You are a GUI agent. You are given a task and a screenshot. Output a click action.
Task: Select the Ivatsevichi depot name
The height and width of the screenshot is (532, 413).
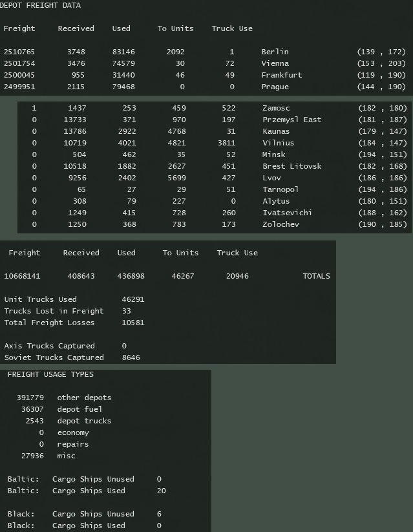(287, 213)
